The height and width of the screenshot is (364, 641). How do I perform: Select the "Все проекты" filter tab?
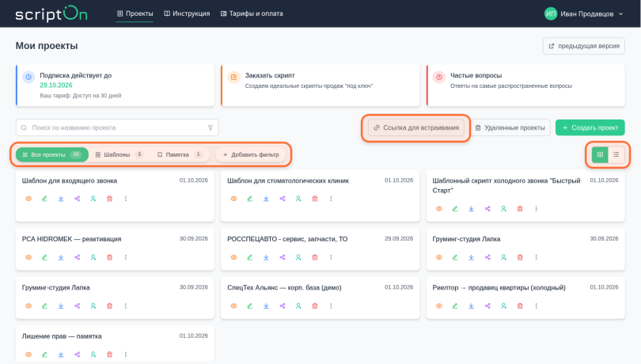click(52, 154)
